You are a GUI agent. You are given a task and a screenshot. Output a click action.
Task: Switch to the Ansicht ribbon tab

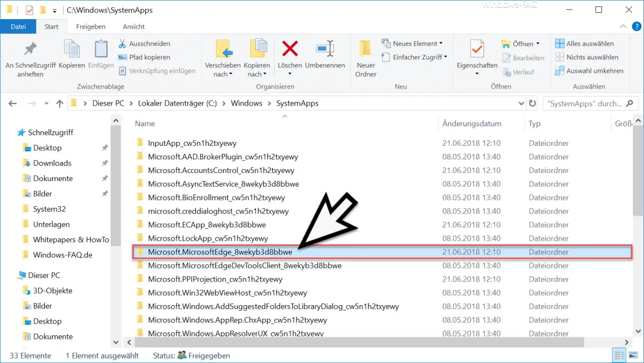click(x=134, y=27)
